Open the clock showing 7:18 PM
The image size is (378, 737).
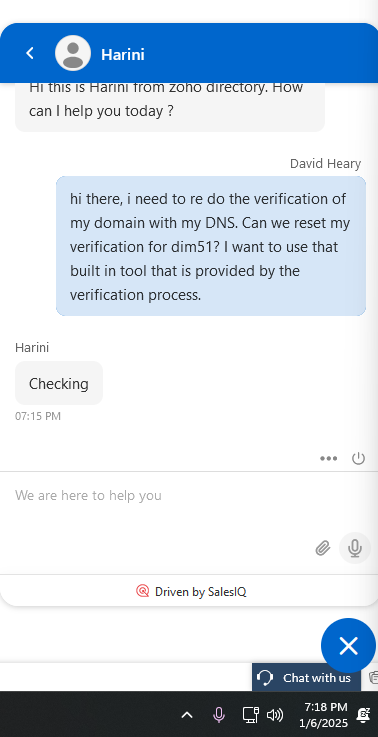coord(323,715)
